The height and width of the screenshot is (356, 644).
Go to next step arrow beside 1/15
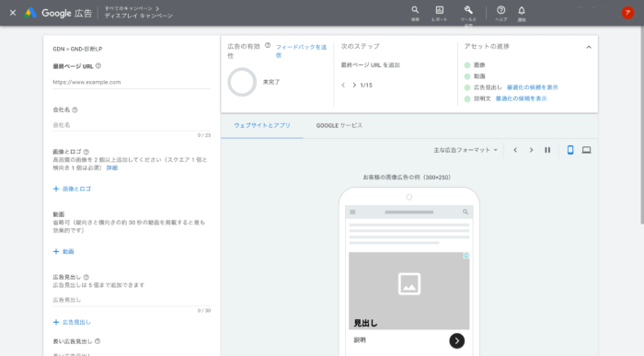tap(354, 85)
